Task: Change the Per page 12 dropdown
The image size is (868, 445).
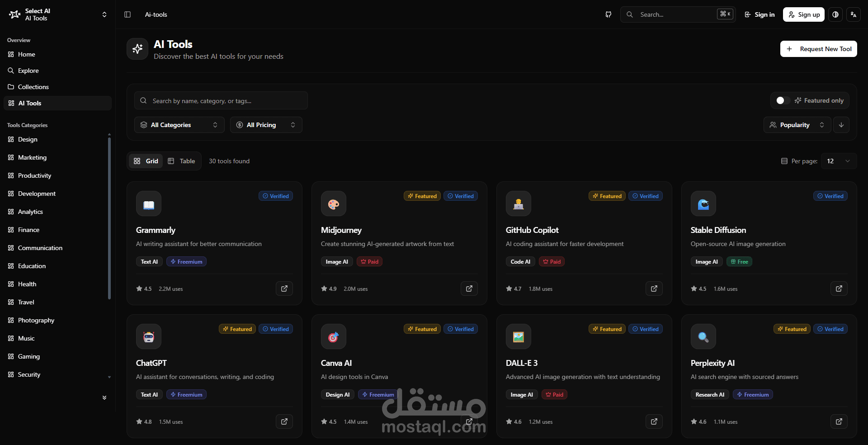Action: point(839,161)
